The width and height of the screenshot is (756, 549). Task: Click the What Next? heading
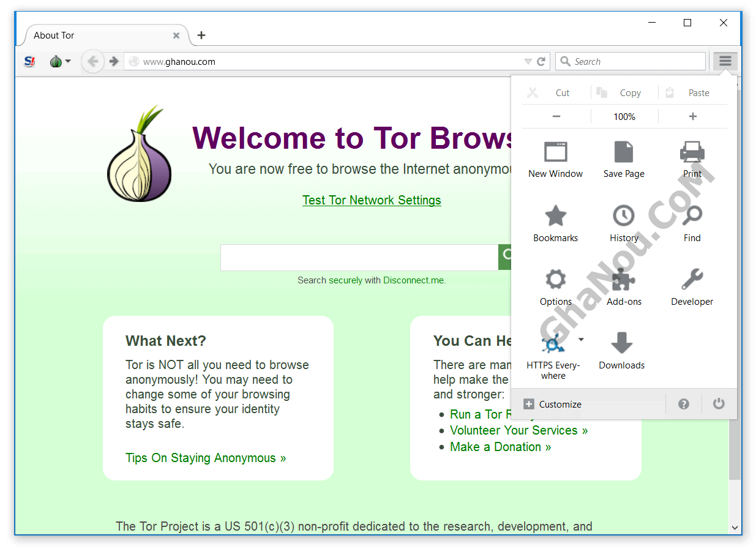tap(166, 341)
